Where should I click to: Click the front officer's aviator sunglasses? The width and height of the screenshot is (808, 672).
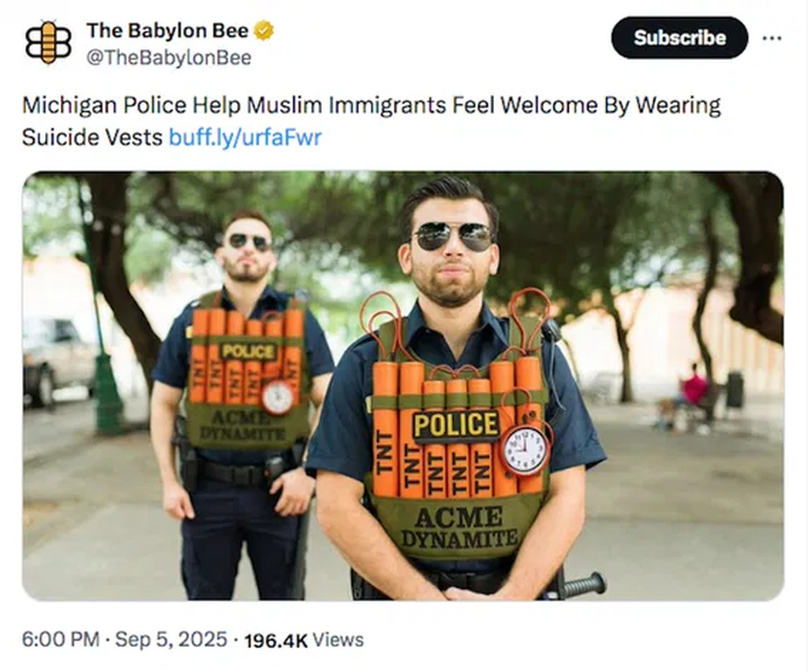coord(454,237)
